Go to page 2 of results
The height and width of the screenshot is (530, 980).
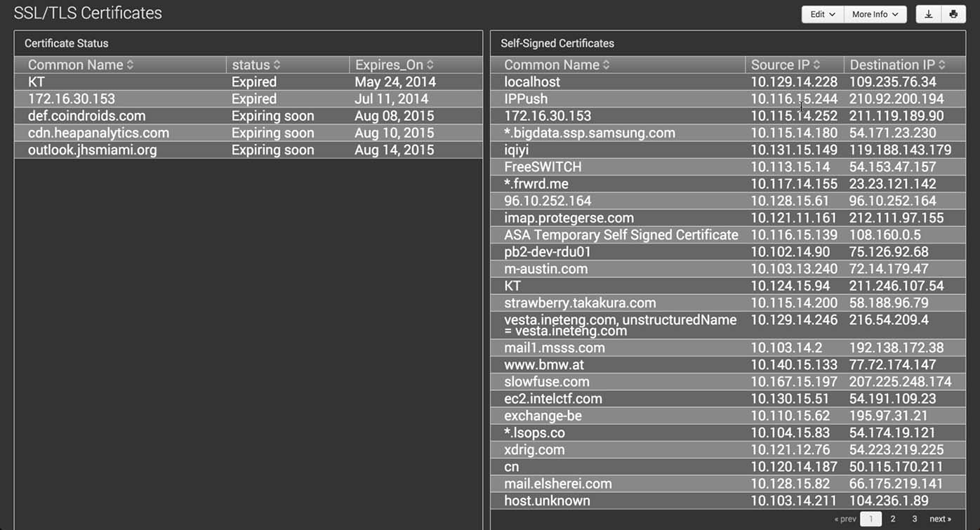893,519
